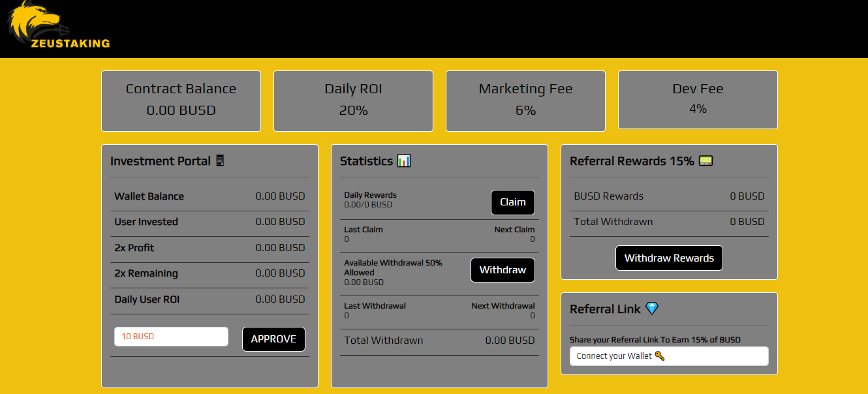The image size is (868, 394).
Task: Click the 0.00/0 BUSD daily rewards value
Action: click(368, 205)
